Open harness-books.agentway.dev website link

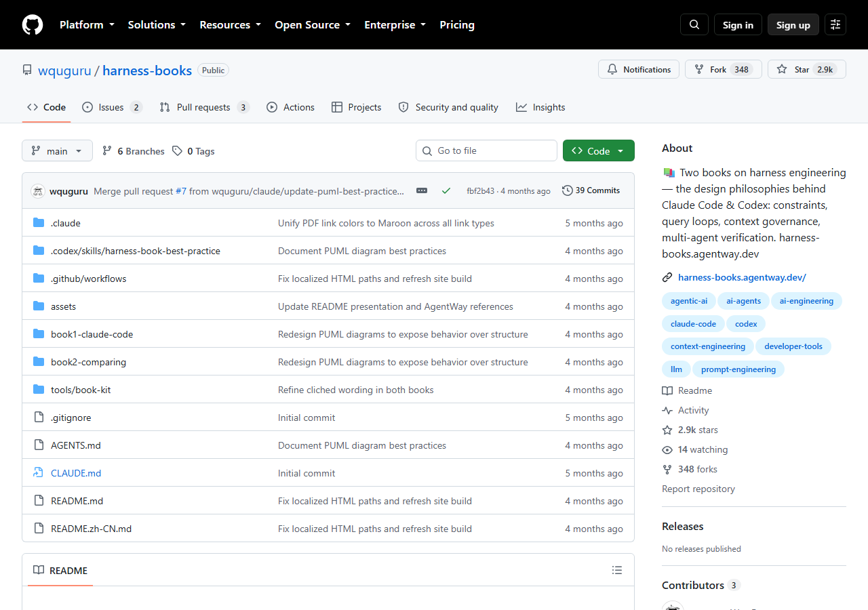(742, 277)
